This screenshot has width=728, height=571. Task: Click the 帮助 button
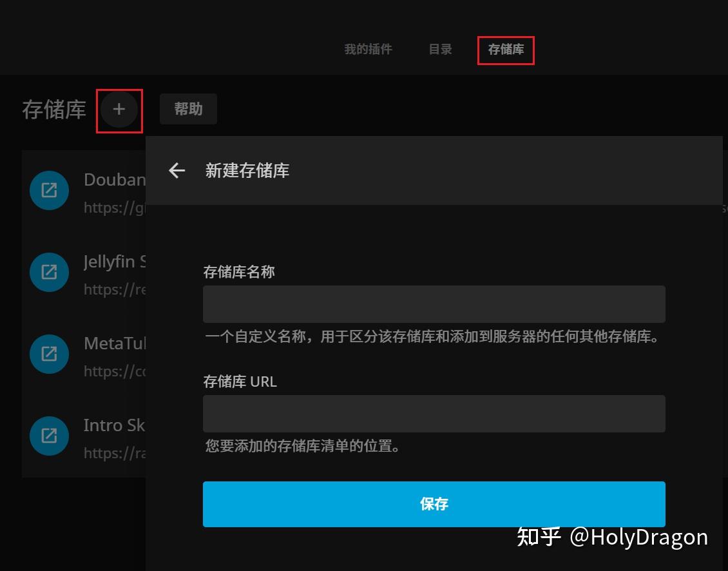(187, 109)
